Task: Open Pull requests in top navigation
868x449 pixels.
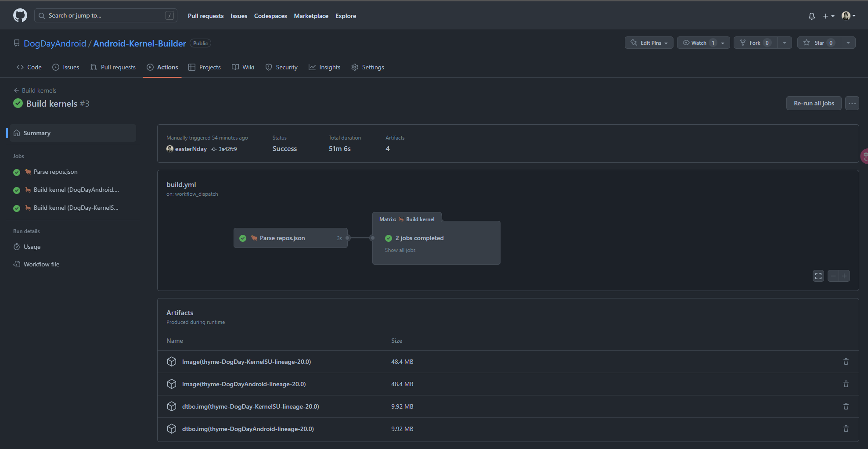Action: 205,16
